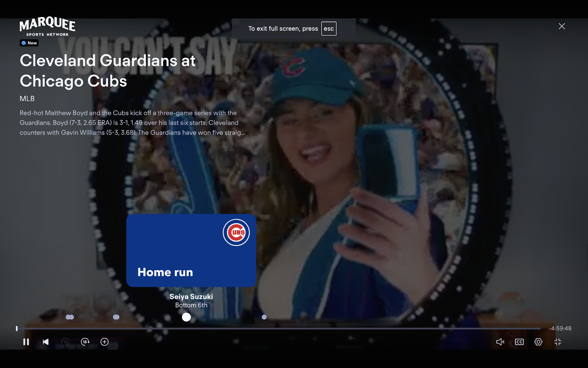Click the Cubs logo on highlight card
This screenshot has width=588, height=368.
click(236, 233)
